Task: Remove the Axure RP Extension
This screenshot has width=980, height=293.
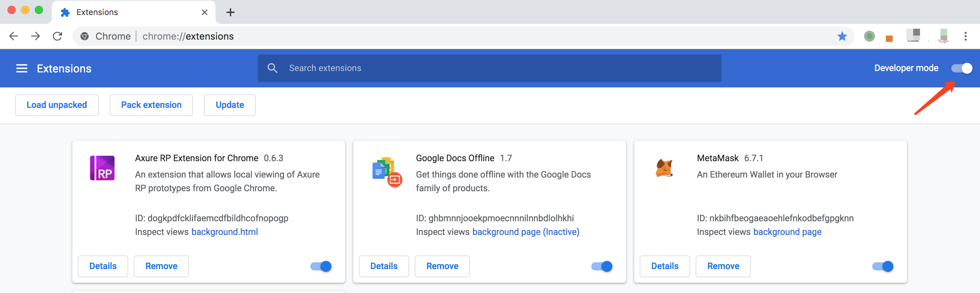Action: (161, 266)
